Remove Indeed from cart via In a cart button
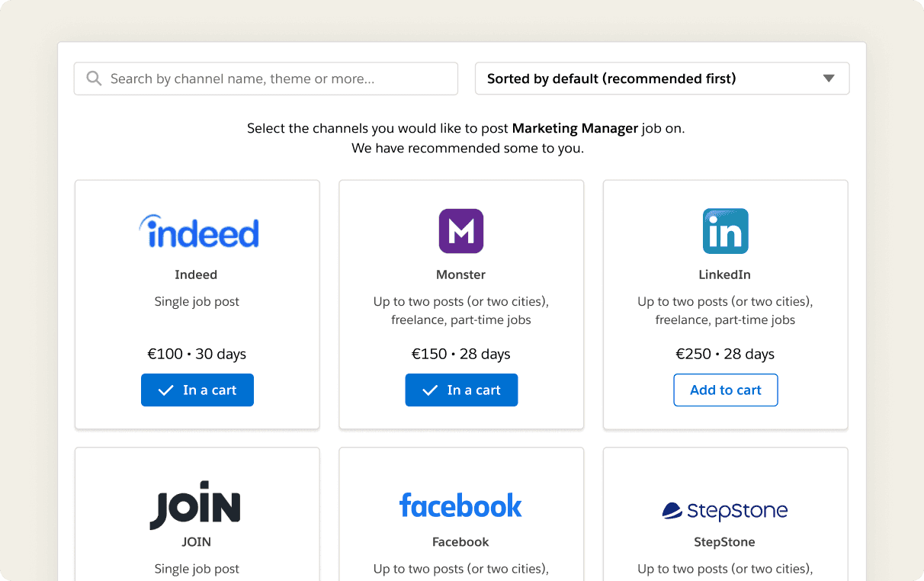The height and width of the screenshot is (581, 924). point(197,390)
